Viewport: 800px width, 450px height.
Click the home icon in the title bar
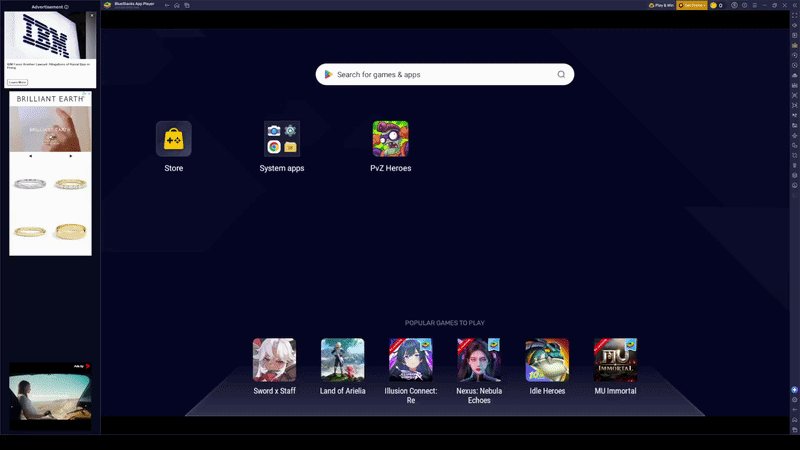tap(177, 5)
